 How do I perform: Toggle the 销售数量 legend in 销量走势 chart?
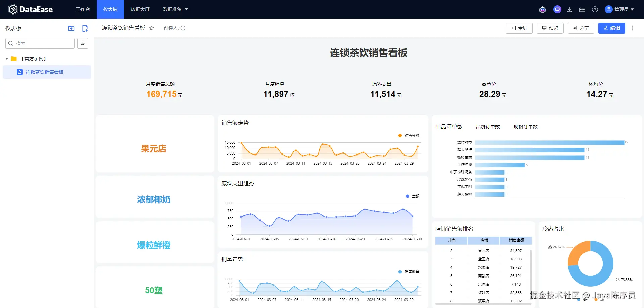click(409, 272)
